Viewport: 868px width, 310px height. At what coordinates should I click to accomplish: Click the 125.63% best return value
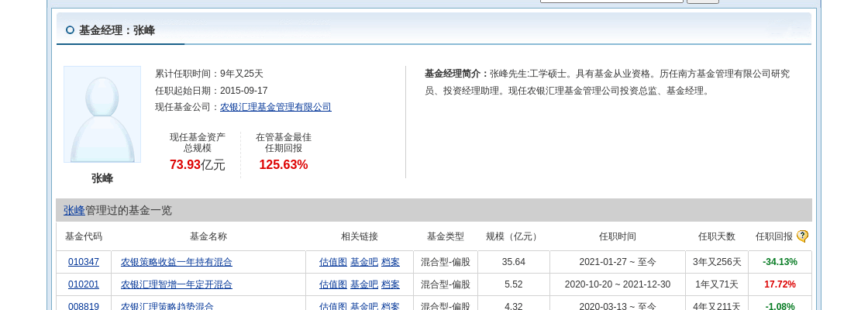(x=284, y=164)
